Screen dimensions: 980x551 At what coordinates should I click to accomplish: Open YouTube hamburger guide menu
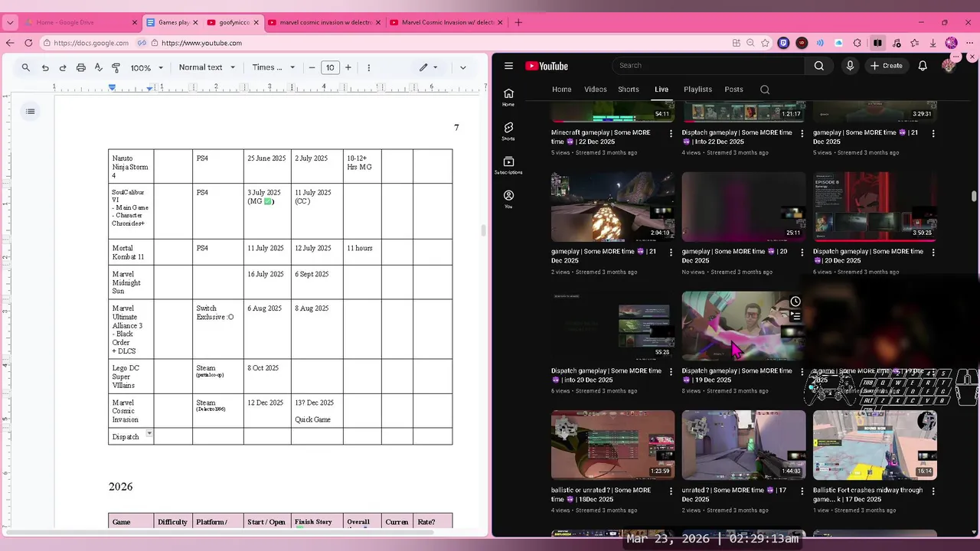[508, 66]
